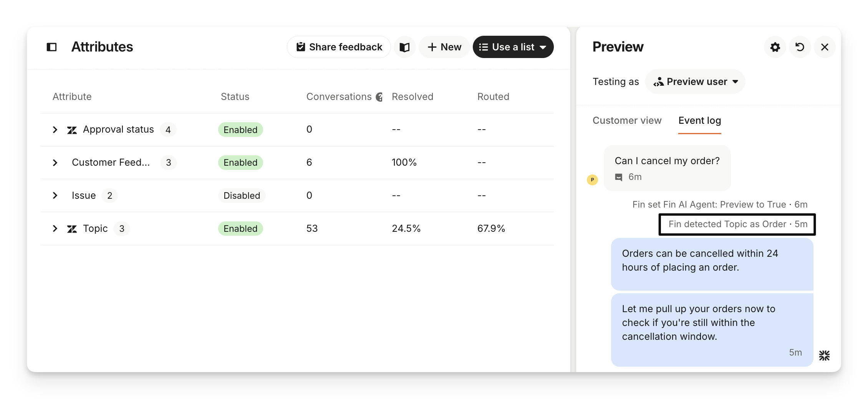Click the Share feedback button
Image resolution: width=868 pixels, height=399 pixels.
(x=339, y=47)
